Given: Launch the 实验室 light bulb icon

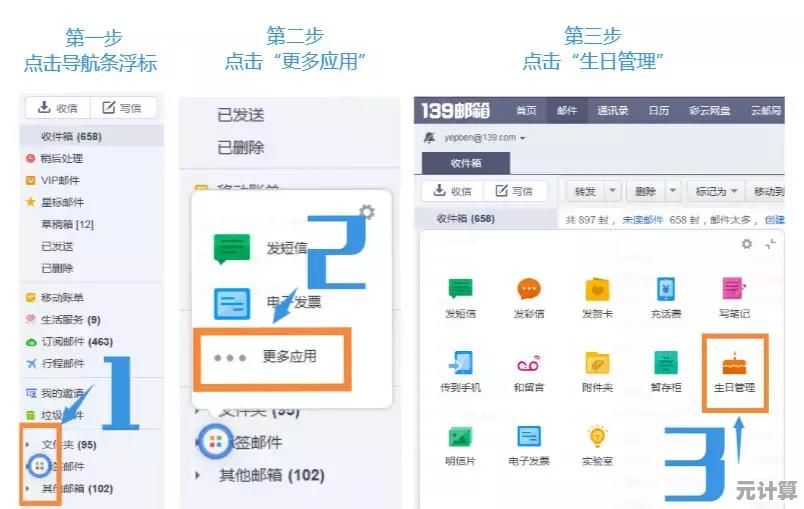Looking at the screenshot, I should tap(598, 436).
